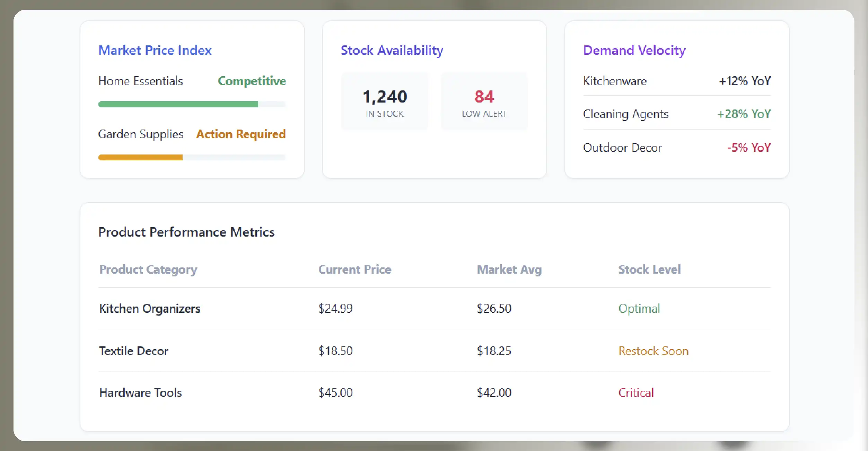Click the Market Price Index heading

155,50
